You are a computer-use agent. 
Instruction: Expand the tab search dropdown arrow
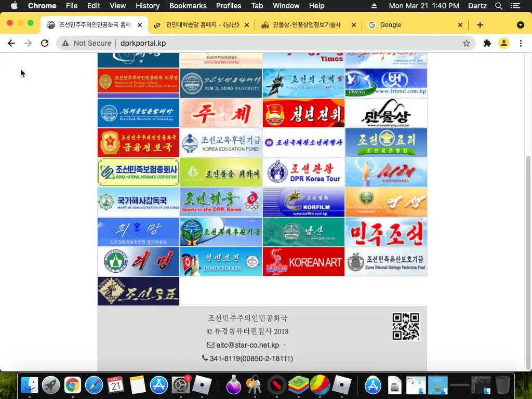521,25
